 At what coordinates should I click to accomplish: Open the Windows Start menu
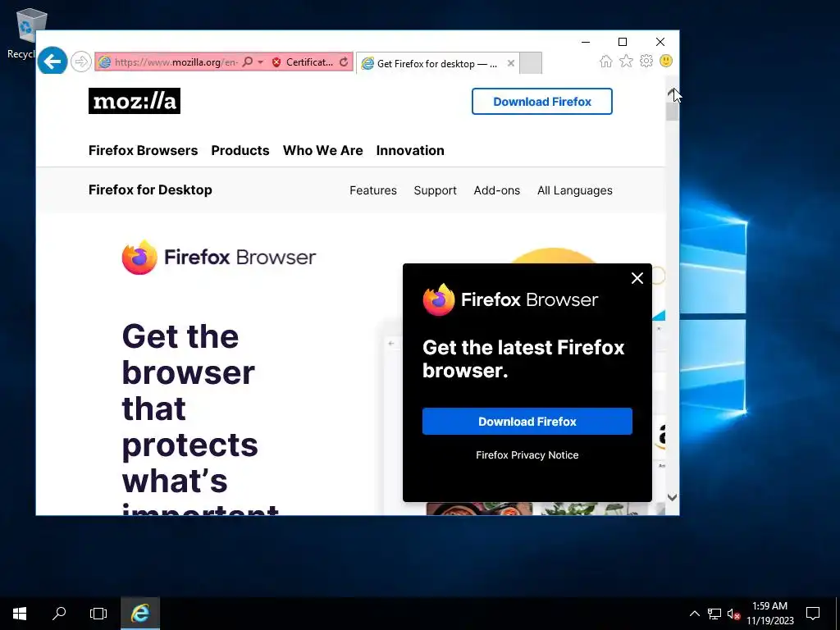[x=20, y=614]
